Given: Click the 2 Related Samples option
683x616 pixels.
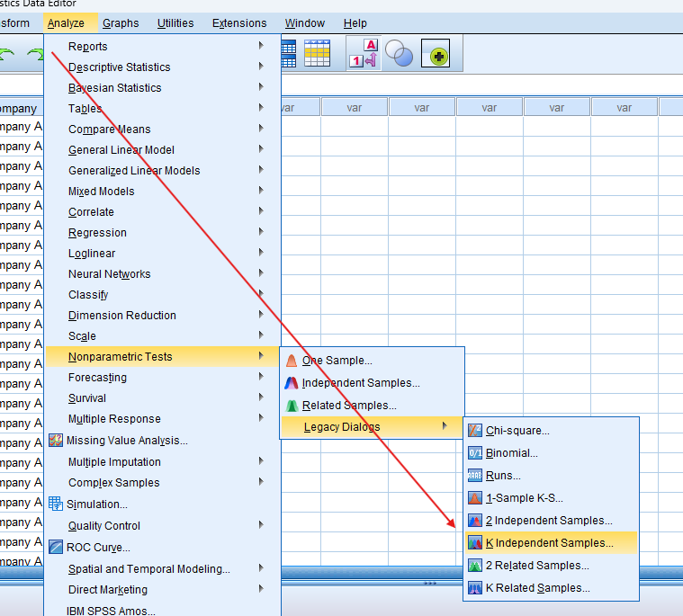Looking at the screenshot, I should 537,566.
